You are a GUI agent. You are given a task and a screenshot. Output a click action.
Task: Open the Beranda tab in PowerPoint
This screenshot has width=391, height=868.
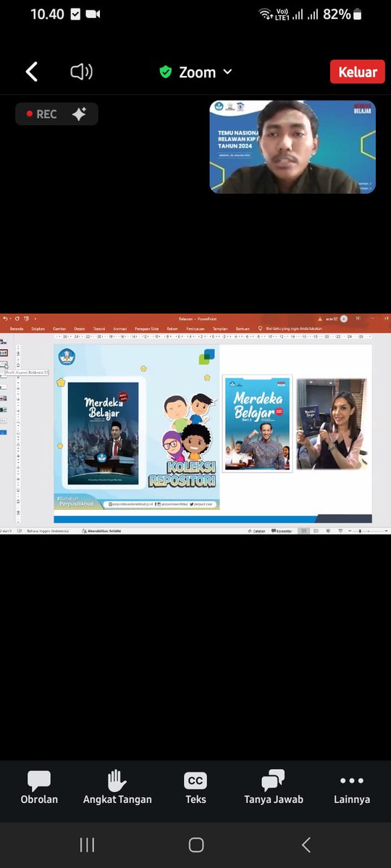tap(16, 328)
